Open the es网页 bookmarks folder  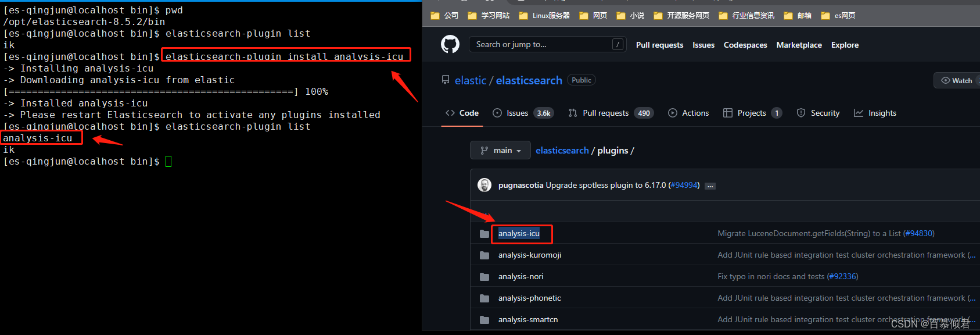tap(838, 16)
